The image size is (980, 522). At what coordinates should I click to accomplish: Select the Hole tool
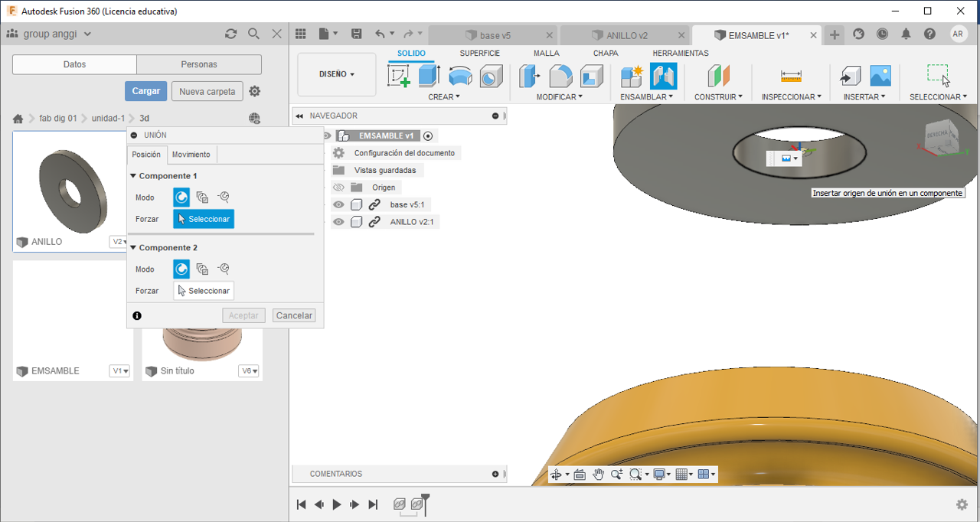click(x=491, y=76)
